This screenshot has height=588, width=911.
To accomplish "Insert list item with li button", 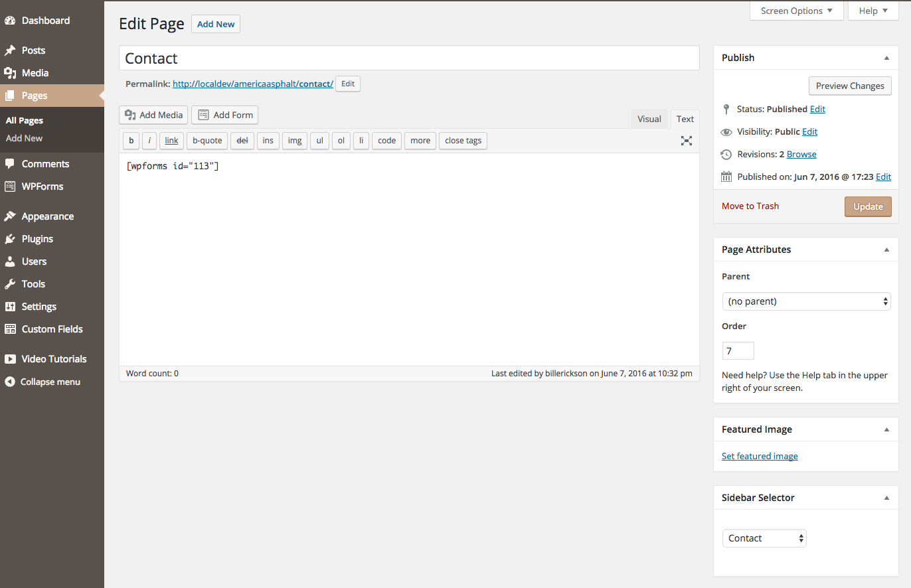I will coord(361,141).
